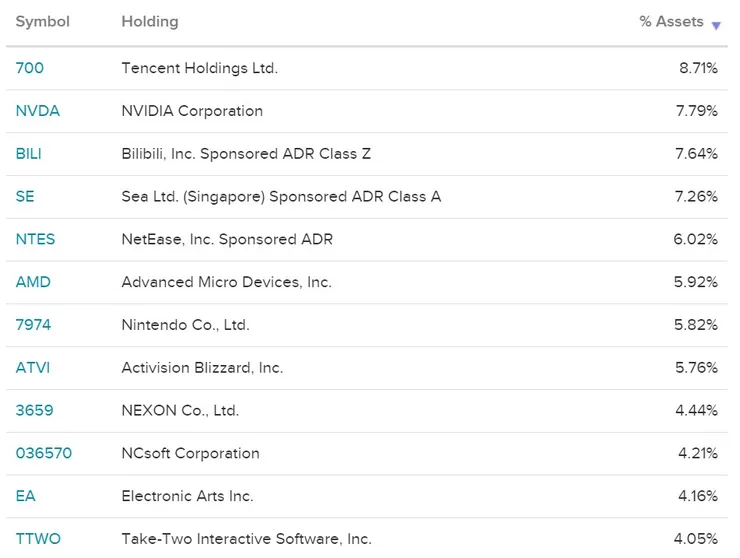740x558 pixels.
Task: Click the ATVI ticker link
Action: (x=33, y=368)
